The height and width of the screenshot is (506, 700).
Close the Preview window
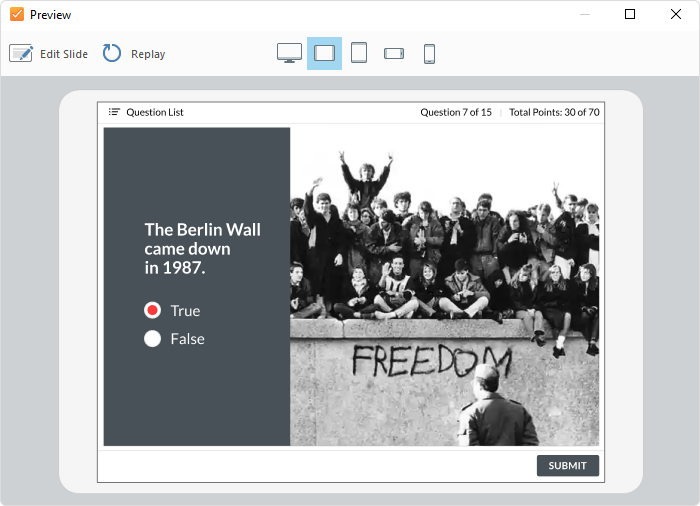[x=676, y=14]
